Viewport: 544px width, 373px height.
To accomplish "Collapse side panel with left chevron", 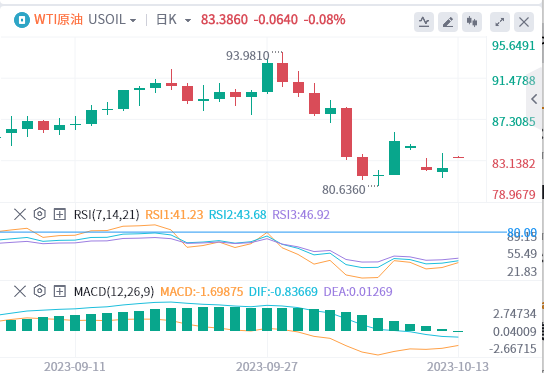I will point(535,99).
